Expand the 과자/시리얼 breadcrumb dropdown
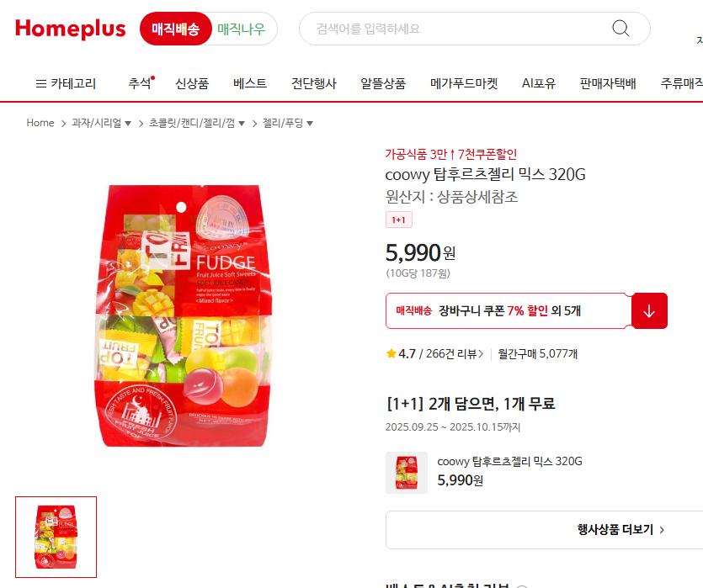Viewport: 703px width, 588px height. 128,123
